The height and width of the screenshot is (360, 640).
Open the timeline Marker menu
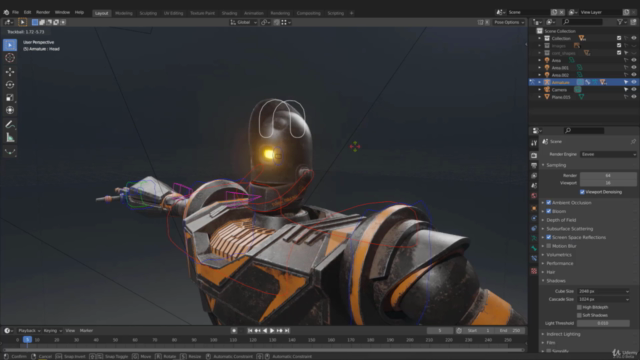click(x=86, y=331)
